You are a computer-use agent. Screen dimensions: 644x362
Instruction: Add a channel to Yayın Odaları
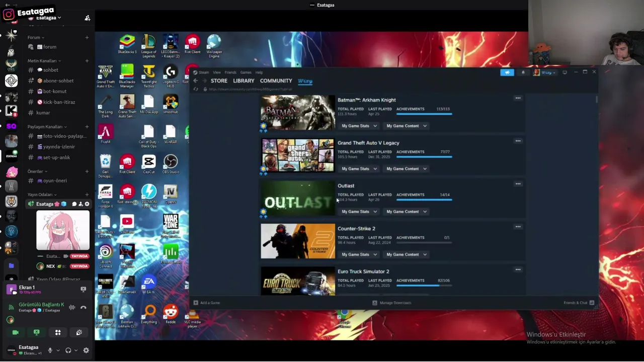point(87,195)
